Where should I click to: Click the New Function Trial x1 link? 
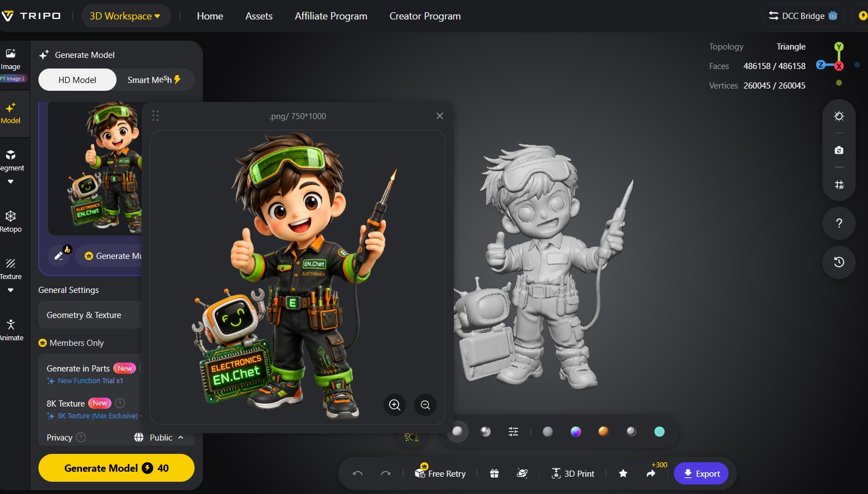click(x=90, y=381)
